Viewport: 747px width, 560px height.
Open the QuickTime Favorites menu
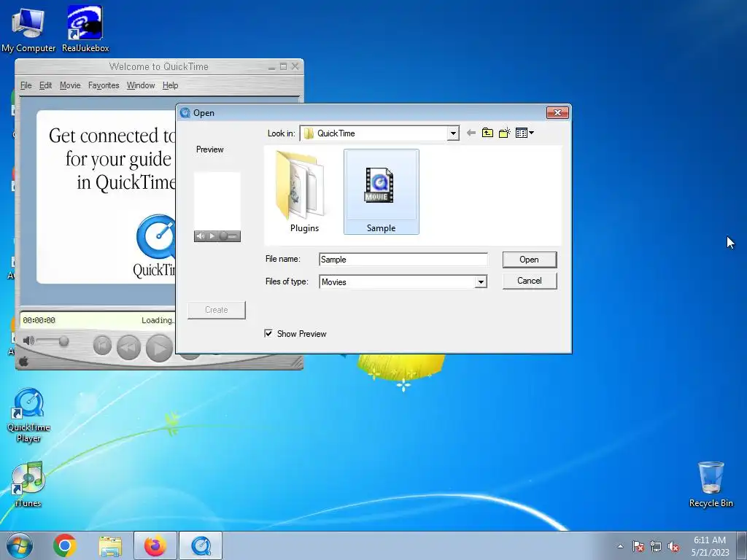pos(104,85)
